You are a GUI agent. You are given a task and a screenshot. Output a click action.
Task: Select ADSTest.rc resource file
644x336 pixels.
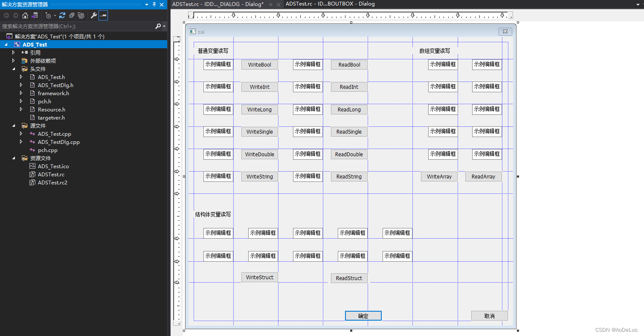51,174
